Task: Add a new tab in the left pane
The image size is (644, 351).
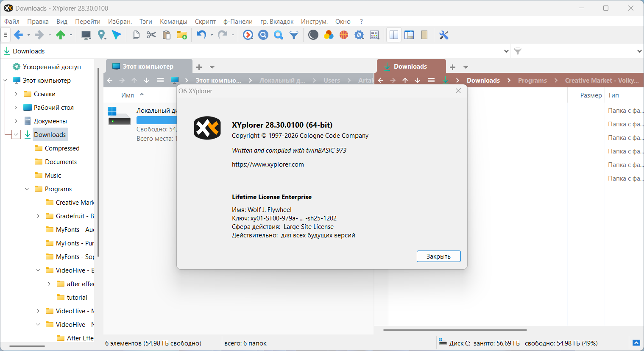Action: tap(199, 67)
